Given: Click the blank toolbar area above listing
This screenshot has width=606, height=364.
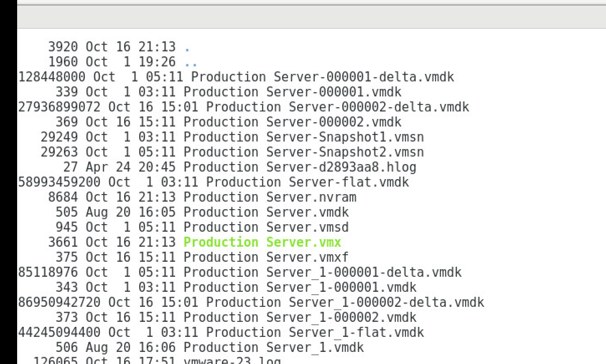Looking at the screenshot, I should click(x=311, y=17).
